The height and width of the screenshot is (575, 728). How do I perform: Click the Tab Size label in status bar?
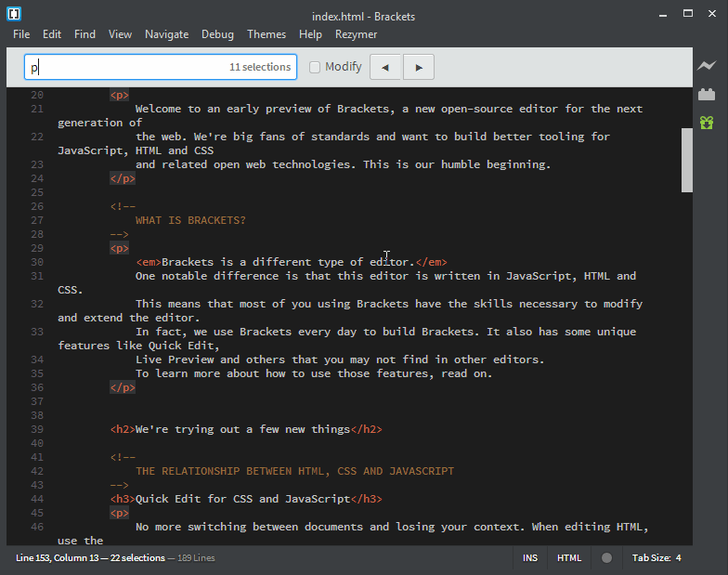point(652,558)
